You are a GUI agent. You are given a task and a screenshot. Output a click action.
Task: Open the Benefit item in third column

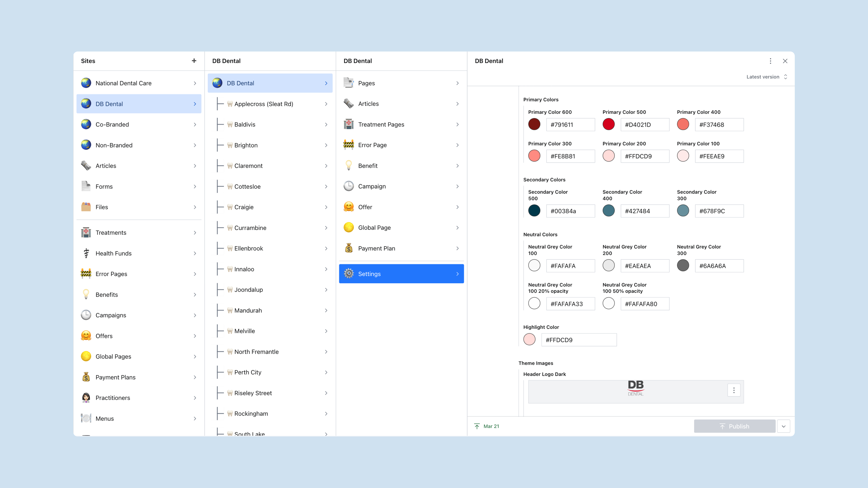401,166
